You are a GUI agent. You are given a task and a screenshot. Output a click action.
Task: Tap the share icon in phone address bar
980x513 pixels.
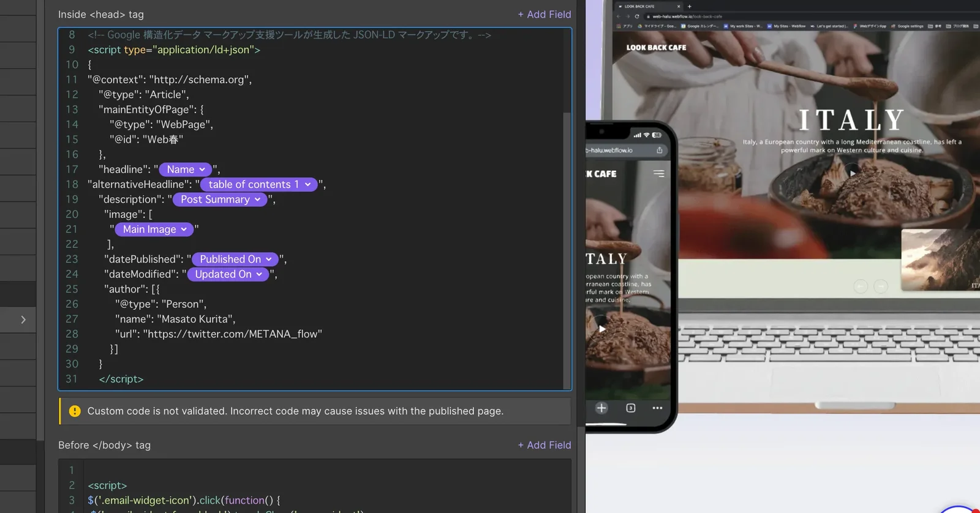click(x=659, y=150)
